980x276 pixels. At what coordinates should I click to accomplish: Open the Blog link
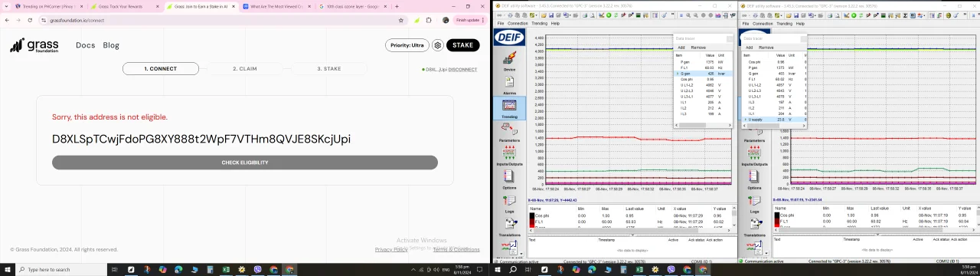[111, 45]
